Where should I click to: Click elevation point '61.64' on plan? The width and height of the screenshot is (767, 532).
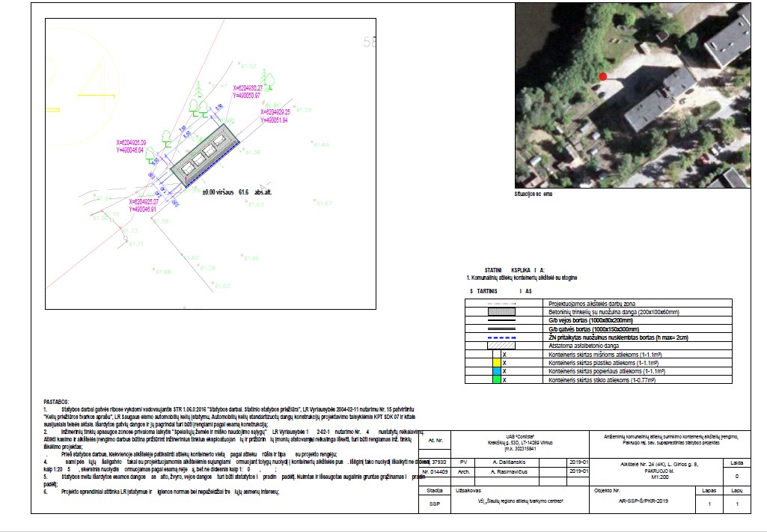point(321,144)
